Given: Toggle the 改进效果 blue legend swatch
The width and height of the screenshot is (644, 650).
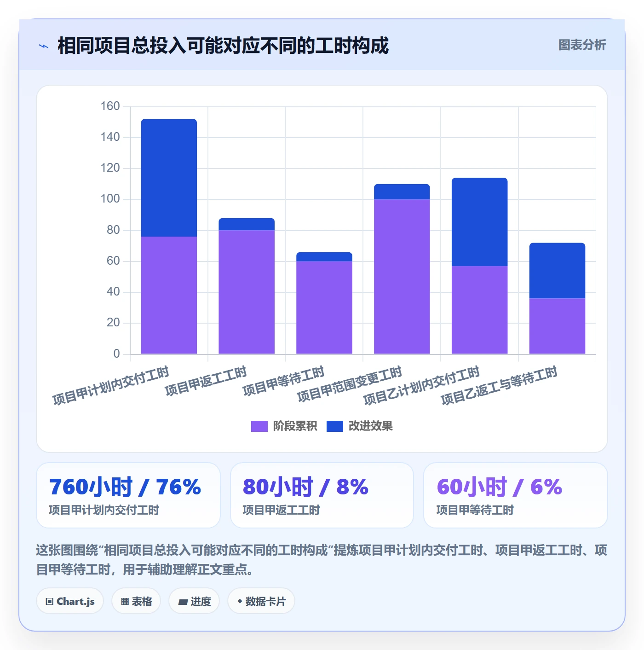Looking at the screenshot, I should [x=334, y=426].
